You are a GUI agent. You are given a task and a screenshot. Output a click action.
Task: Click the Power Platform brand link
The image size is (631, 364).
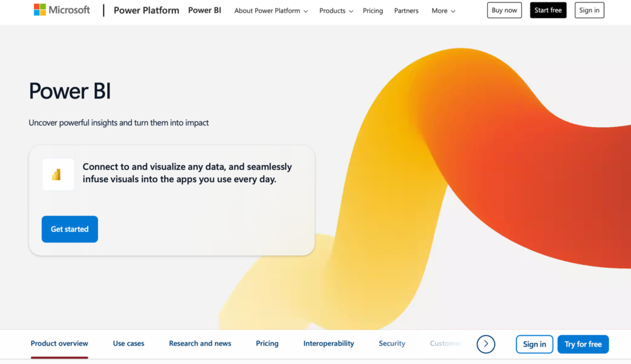tap(147, 10)
